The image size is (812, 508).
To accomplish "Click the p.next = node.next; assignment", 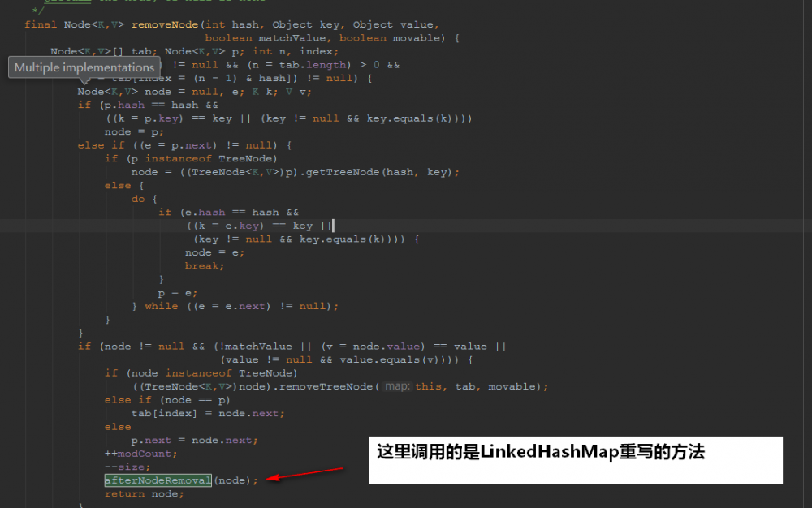I will coord(195,440).
